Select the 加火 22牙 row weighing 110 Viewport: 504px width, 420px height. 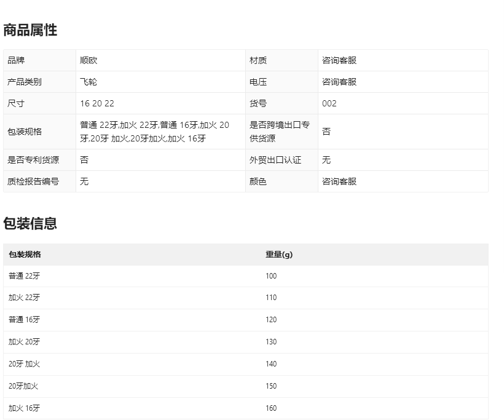point(25,298)
